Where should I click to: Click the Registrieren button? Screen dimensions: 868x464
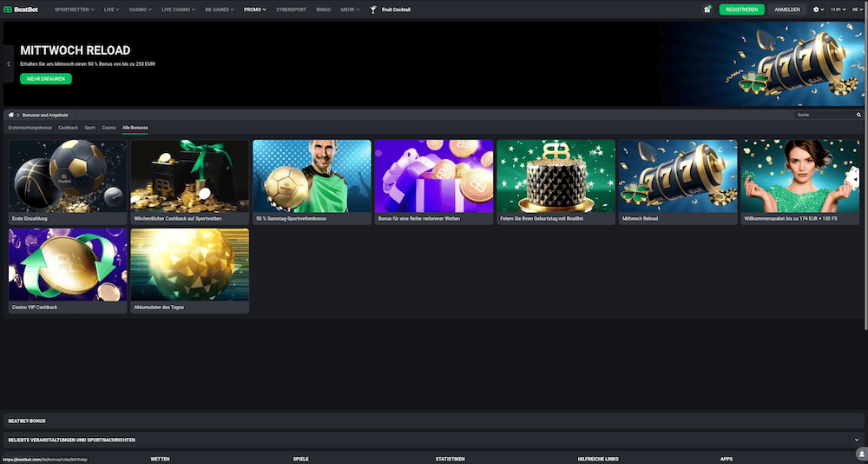tap(742, 10)
